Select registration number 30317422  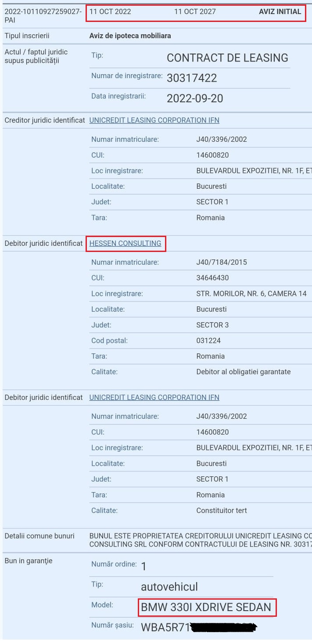point(192,78)
